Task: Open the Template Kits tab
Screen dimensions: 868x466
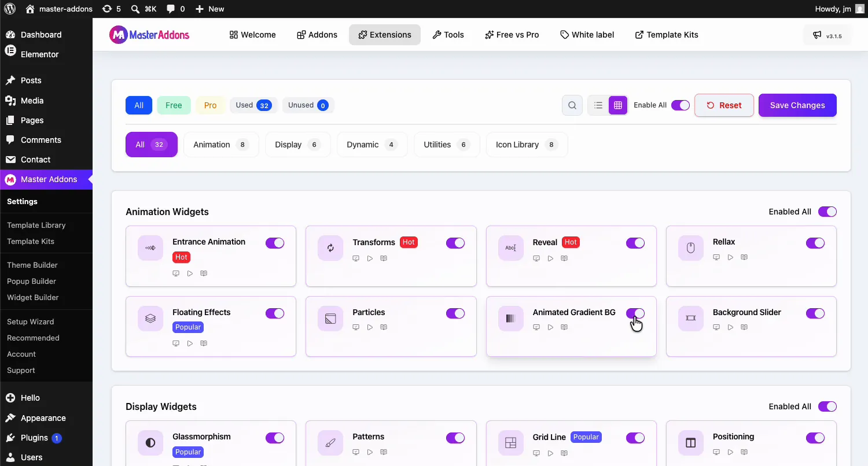Action: 667,35
